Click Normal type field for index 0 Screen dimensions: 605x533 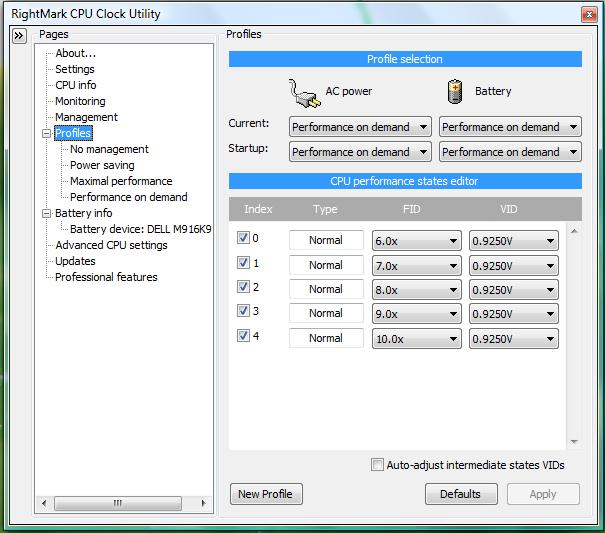[326, 240]
